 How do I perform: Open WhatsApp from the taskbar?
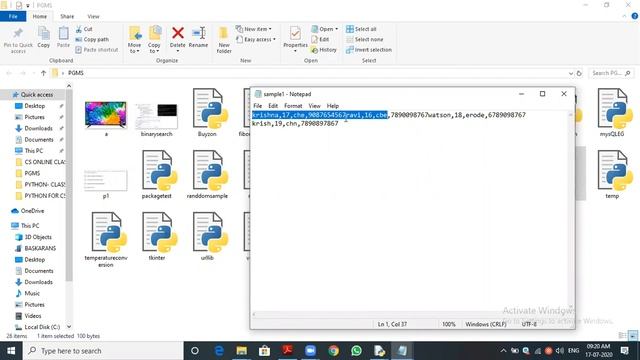pyautogui.click(x=356, y=351)
